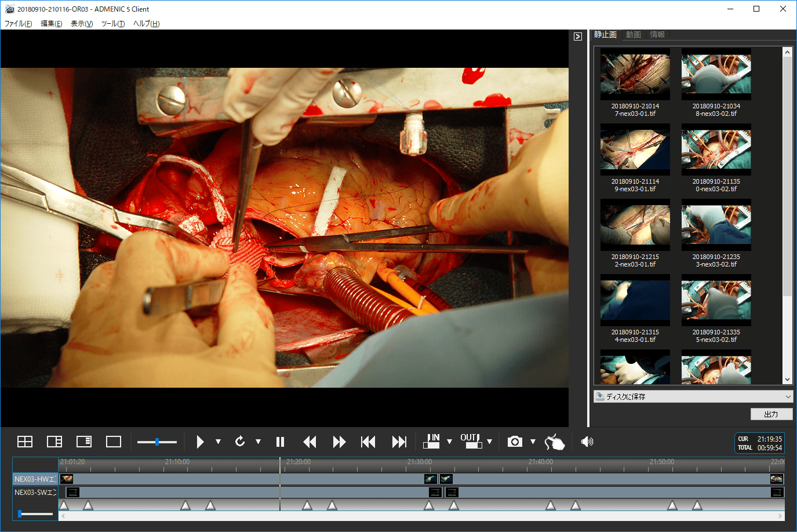Switch to the 動画 tab

(x=633, y=35)
